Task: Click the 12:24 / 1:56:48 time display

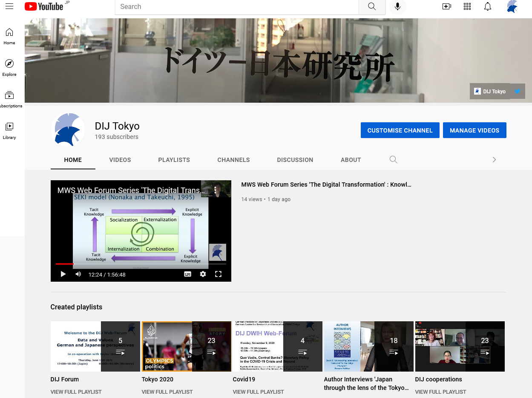Action: 107,274
